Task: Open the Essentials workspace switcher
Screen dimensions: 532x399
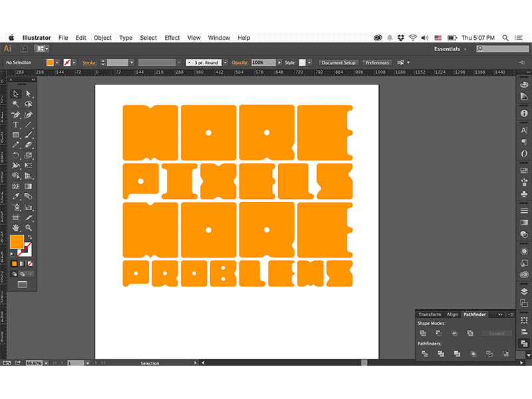Action: coord(450,49)
